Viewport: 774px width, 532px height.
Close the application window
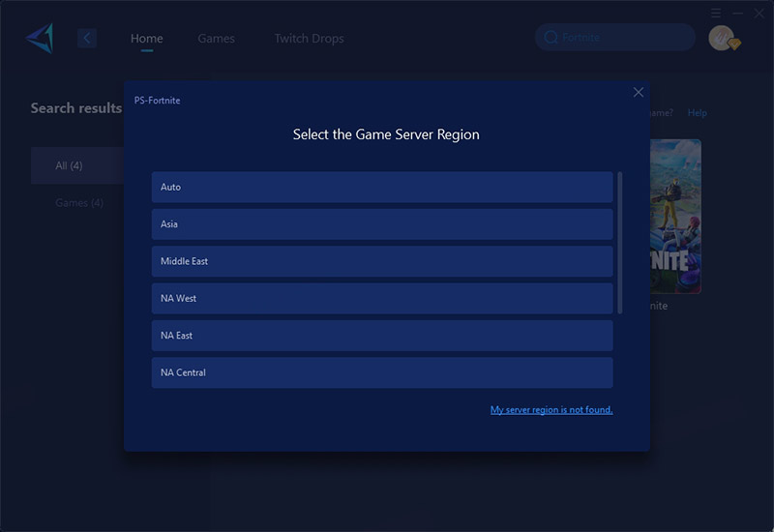pyautogui.click(x=759, y=14)
